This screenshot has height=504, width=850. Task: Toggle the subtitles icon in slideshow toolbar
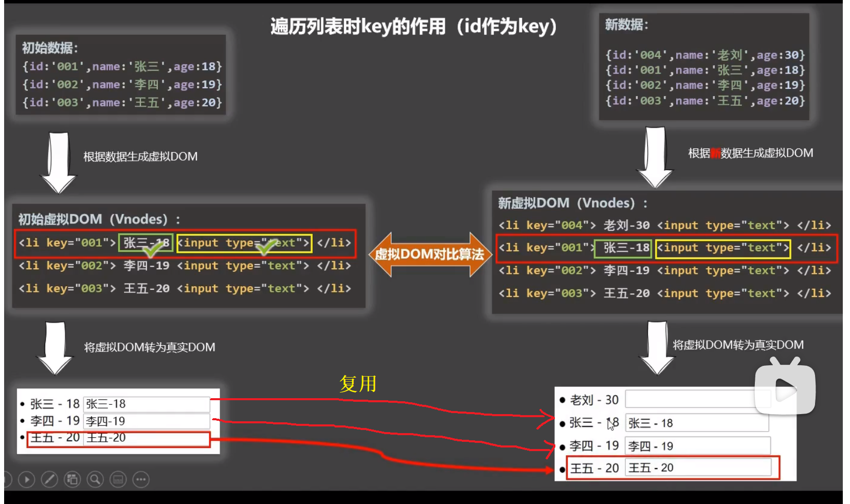tap(118, 480)
